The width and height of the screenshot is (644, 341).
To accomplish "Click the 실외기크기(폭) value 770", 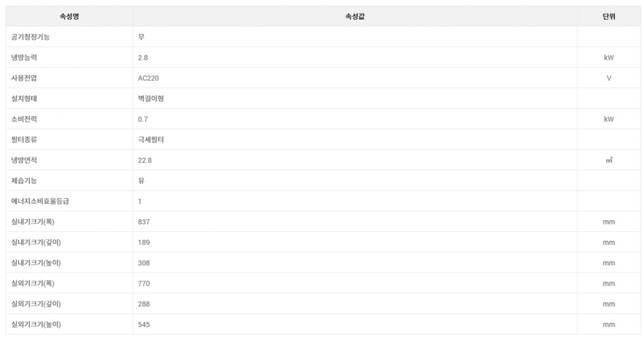I will [144, 284].
